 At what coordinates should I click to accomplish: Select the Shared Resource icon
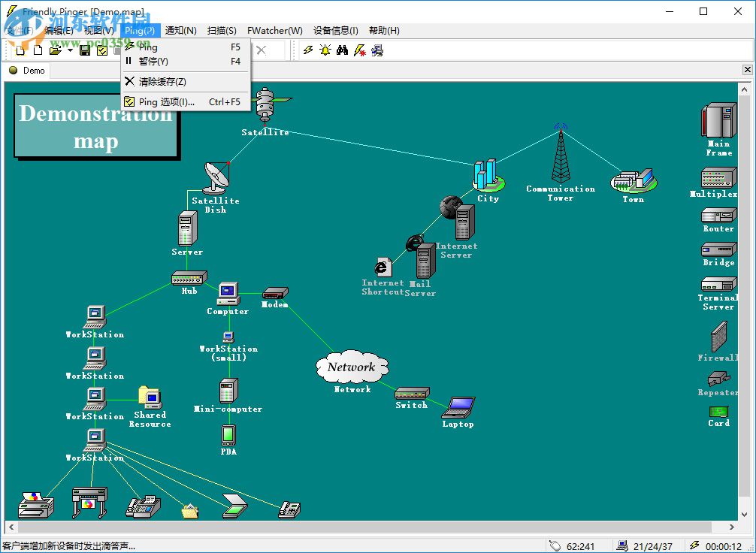150,397
